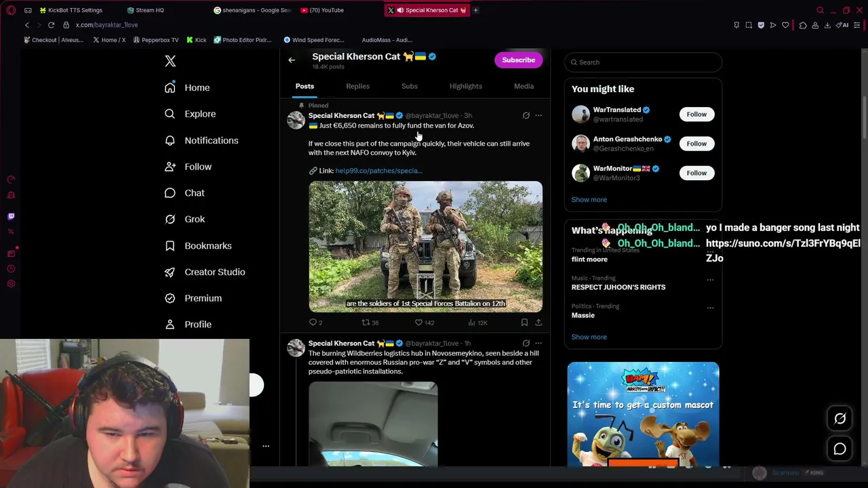The width and height of the screenshot is (868, 488).
Task: Select the Posts tab
Action: coord(304,87)
